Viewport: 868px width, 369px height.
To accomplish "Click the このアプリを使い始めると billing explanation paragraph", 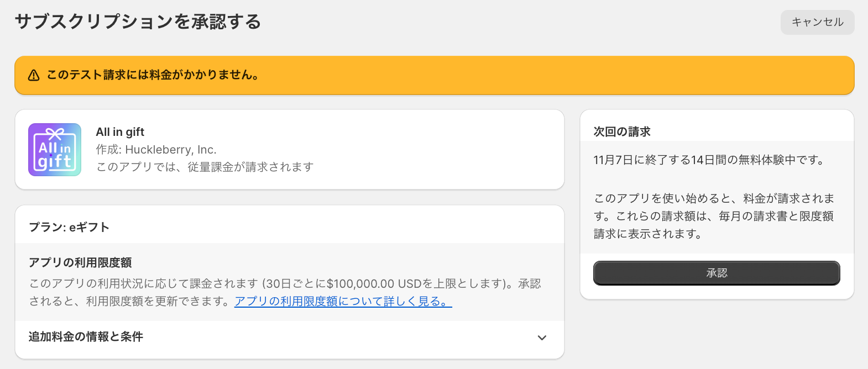I will pos(714,216).
